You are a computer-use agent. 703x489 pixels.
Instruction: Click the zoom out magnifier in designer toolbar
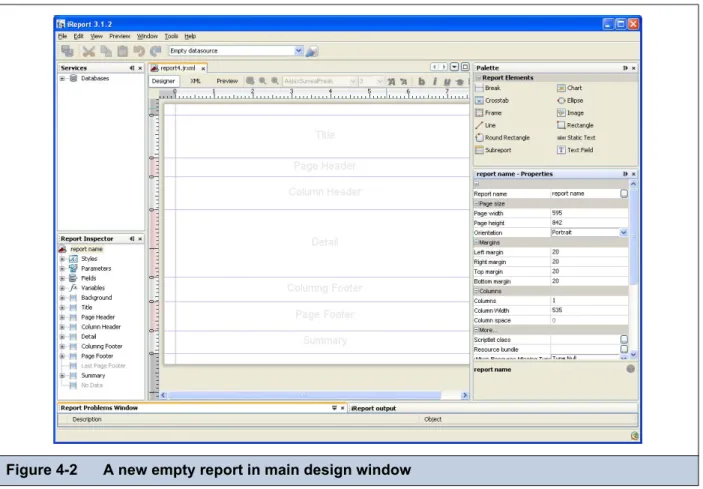click(275, 81)
